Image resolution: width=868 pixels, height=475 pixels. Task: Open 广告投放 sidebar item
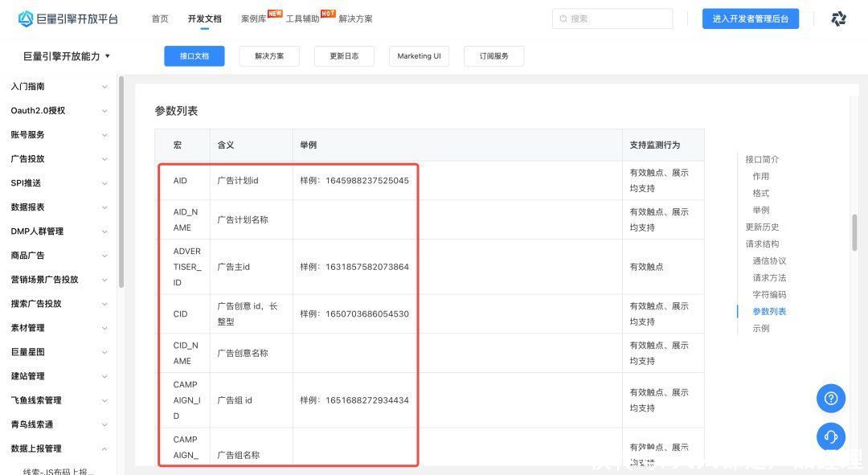(x=27, y=159)
